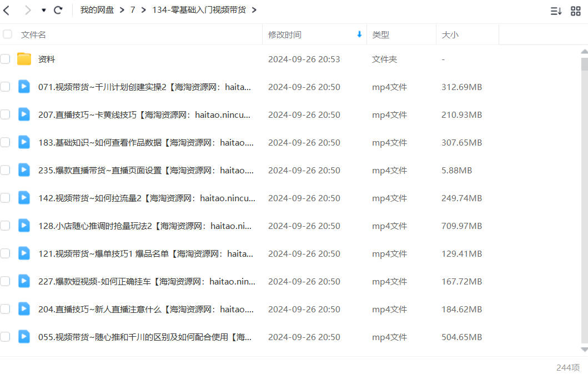The width and height of the screenshot is (588, 374).
Task: Go forward with the right arrow icon
Action: point(27,10)
